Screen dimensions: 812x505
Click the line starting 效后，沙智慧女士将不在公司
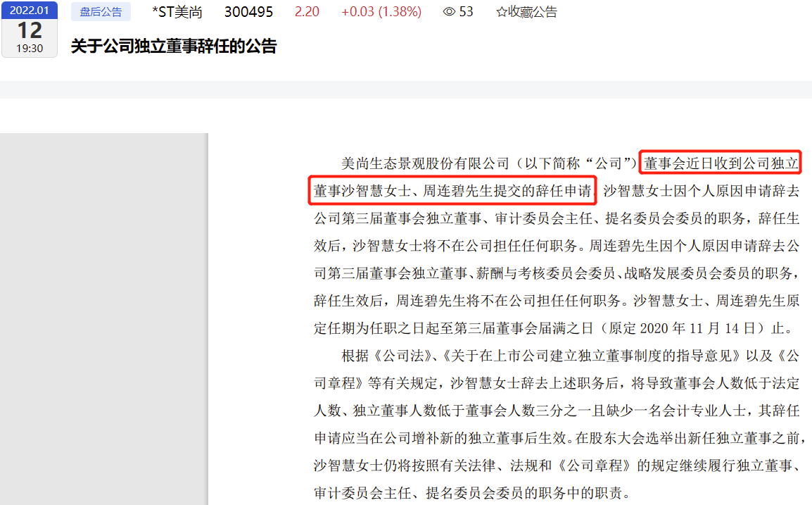click(557, 246)
